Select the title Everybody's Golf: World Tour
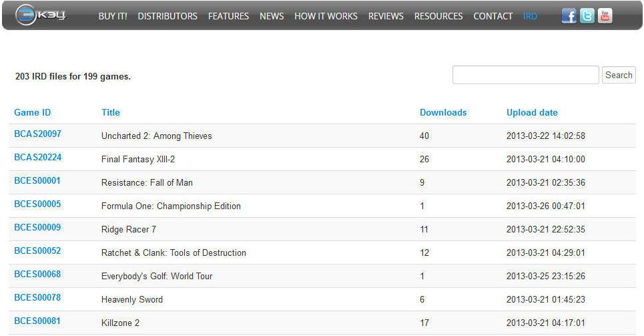The width and height of the screenshot is (644, 336). coord(157,277)
